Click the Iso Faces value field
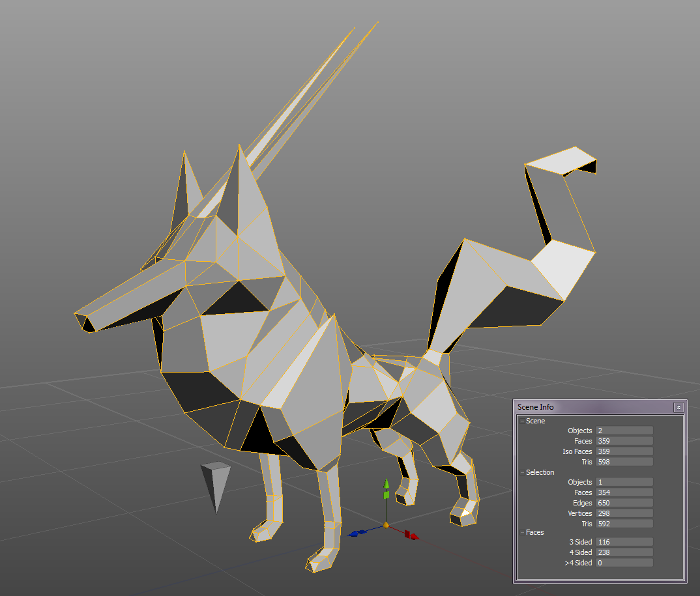Image resolution: width=700 pixels, height=596 pixels. [x=624, y=451]
